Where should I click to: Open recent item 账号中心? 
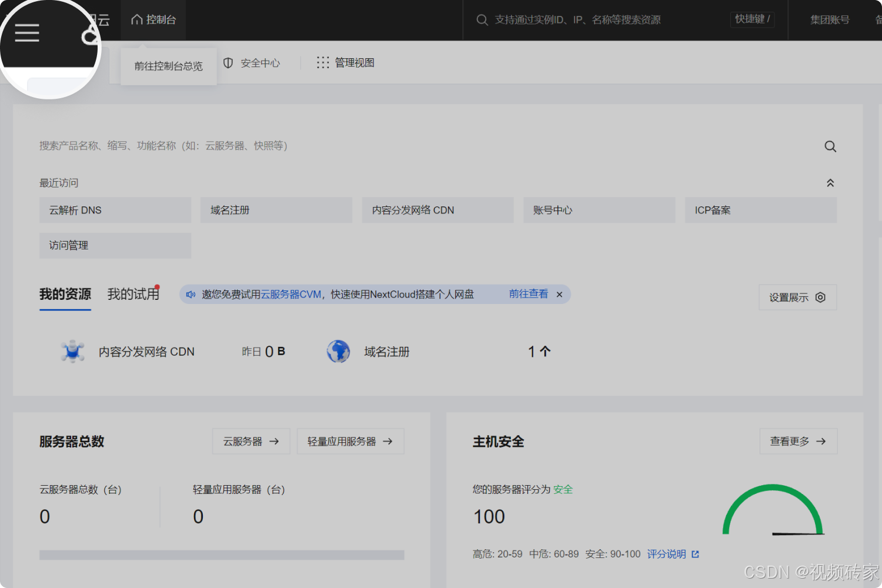599,211
